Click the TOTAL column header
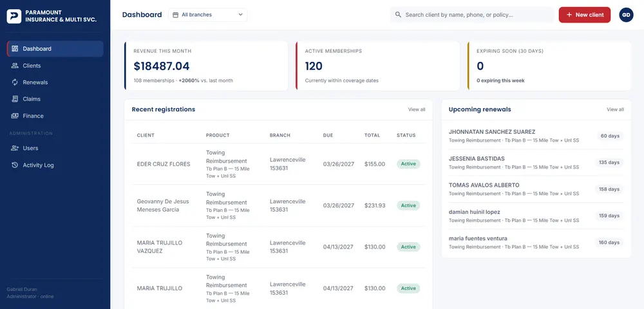 point(372,135)
